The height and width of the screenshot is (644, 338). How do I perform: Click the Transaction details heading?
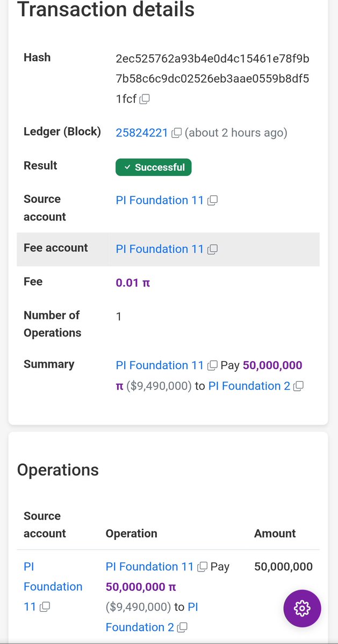pos(106,9)
